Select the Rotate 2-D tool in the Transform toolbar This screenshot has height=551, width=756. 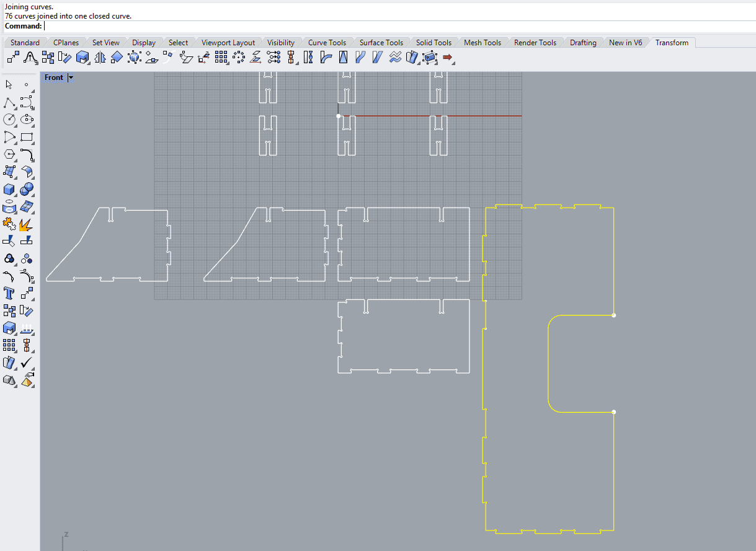point(65,58)
